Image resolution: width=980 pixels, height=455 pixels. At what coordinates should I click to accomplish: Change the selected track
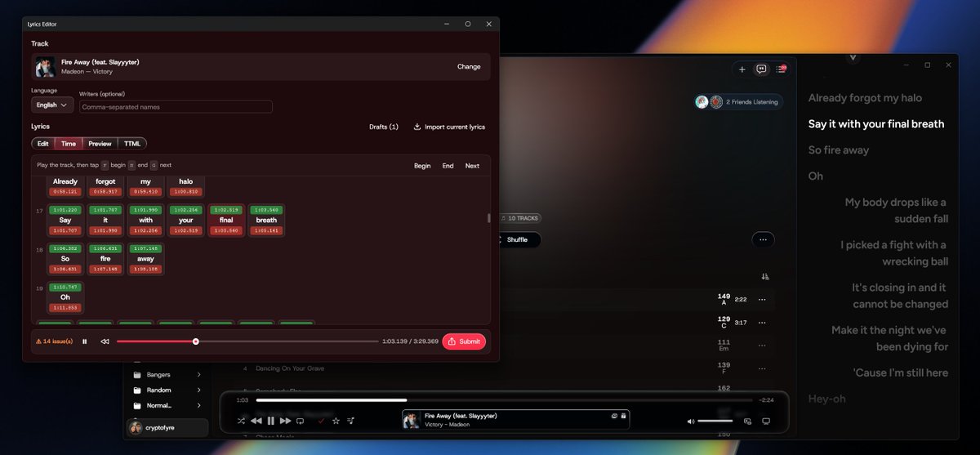(x=469, y=67)
